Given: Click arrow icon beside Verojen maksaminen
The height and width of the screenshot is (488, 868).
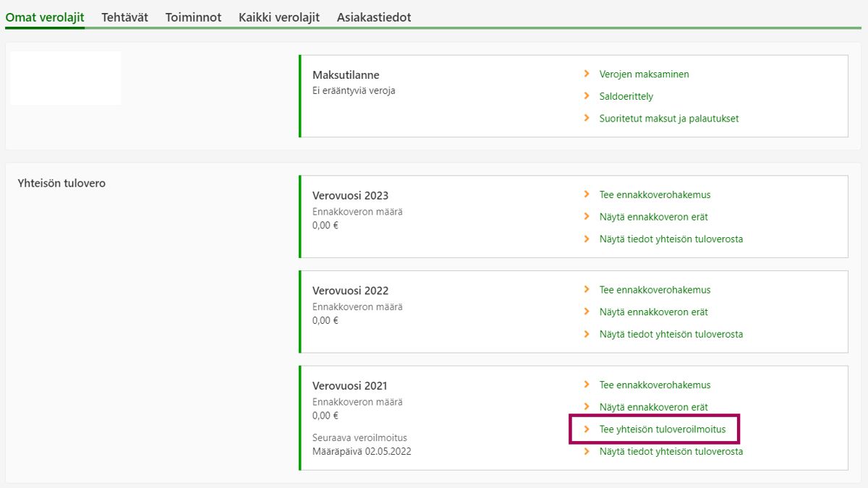Looking at the screenshot, I should pos(587,74).
